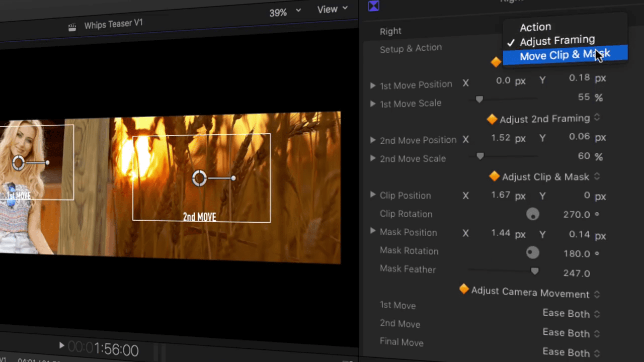This screenshot has width=644, height=362.
Task: Click the Clip Rotation dial control
Action: tap(533, 214)
